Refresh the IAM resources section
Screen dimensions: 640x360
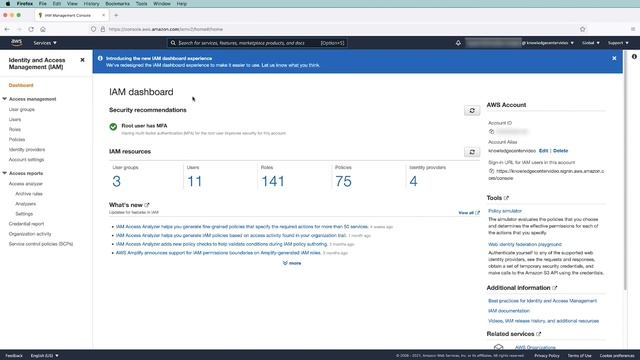click(x=472, y=152)
